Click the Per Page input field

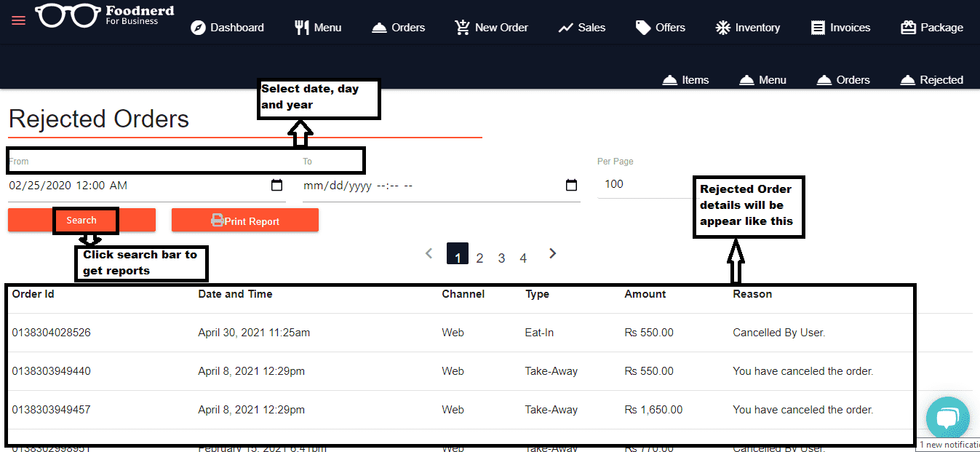(640, 184)
